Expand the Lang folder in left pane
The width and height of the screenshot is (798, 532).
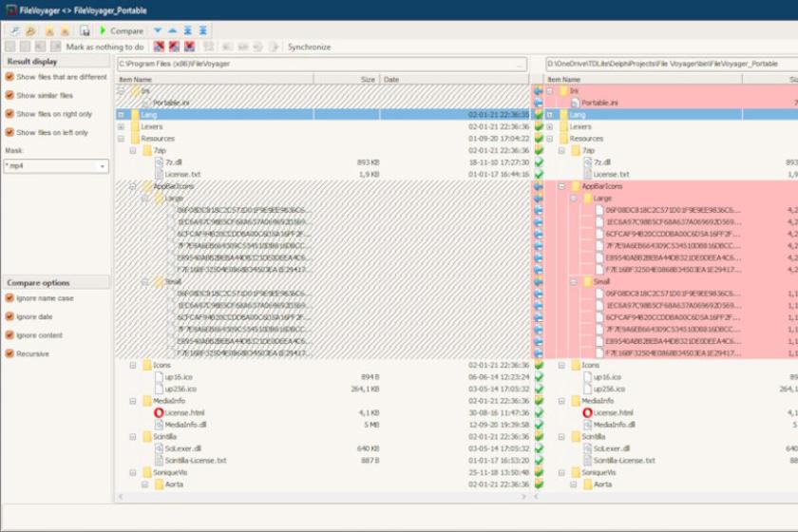click(x=122, y=115)
